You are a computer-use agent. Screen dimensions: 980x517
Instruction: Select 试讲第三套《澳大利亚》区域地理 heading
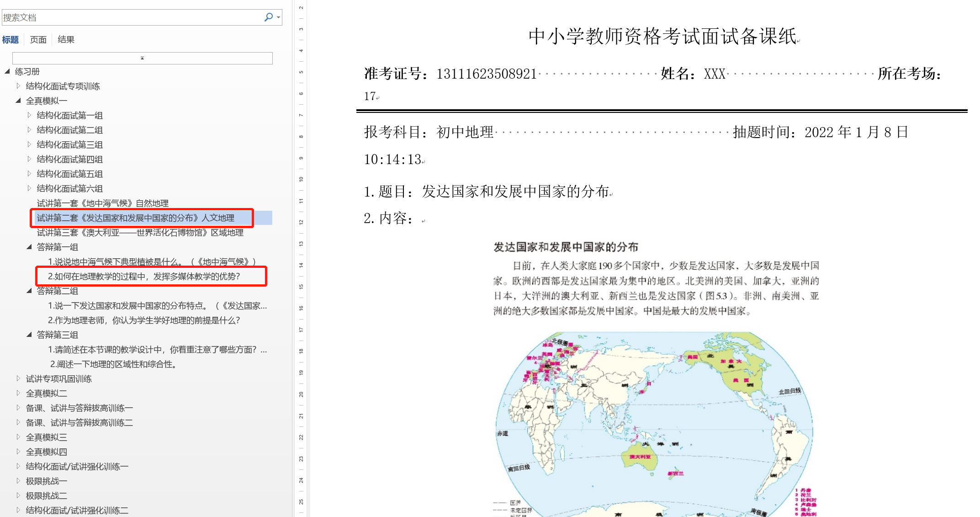(x=140, y=232)
